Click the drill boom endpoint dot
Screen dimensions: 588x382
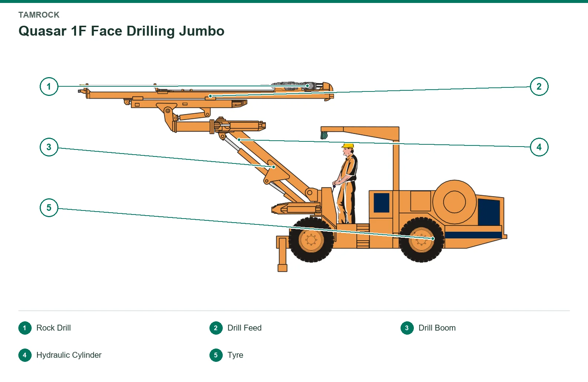pos(274,167)
